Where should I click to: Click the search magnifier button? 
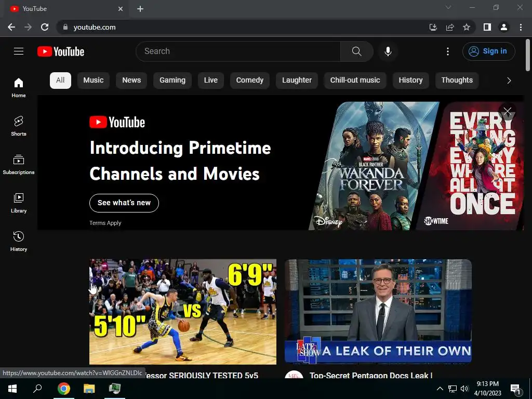pyautogui.click(x=356, y=51)
